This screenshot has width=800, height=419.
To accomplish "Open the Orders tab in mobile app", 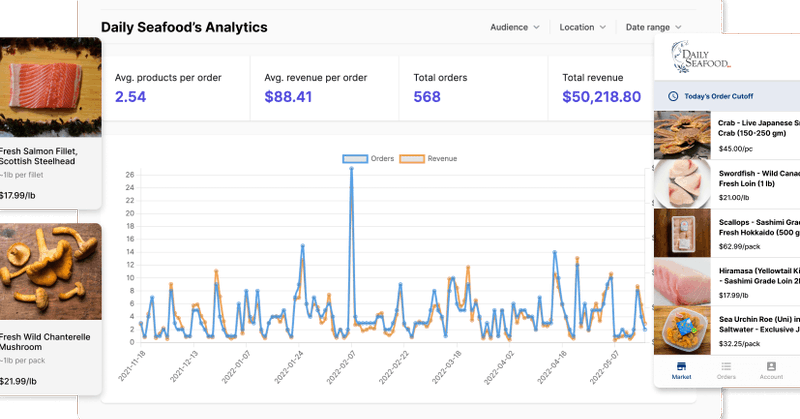I will click(726, 371).
